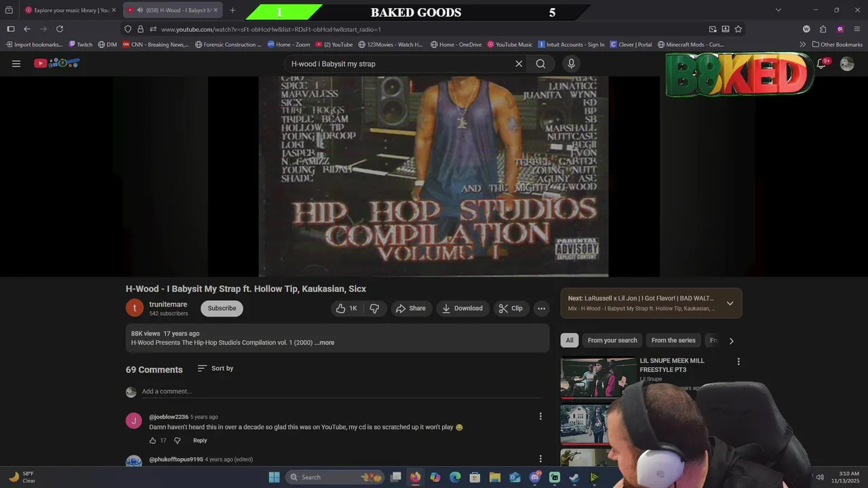Open the CNN - Breaking News bookmark
The height and width of the screenshot is (488, 868).
pos(155,45)
